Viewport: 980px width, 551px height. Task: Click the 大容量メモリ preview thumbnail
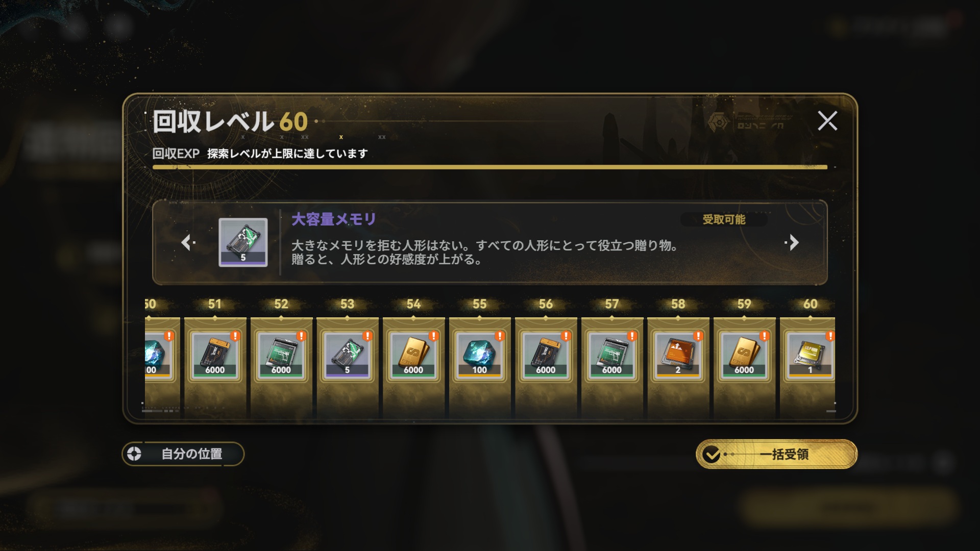(x=243, y=242)
